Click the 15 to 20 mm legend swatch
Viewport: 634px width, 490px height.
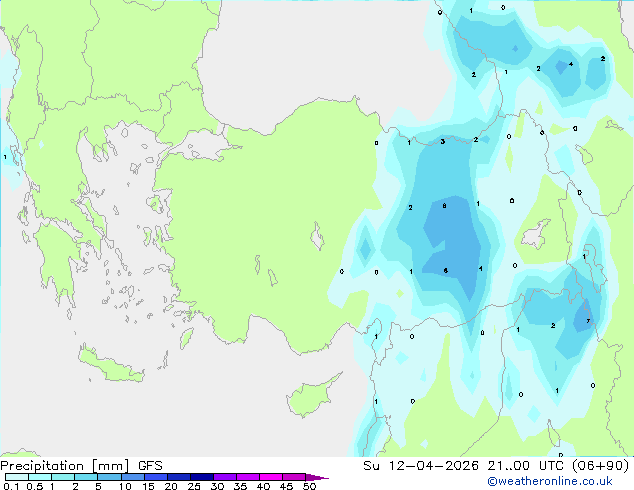156,477
